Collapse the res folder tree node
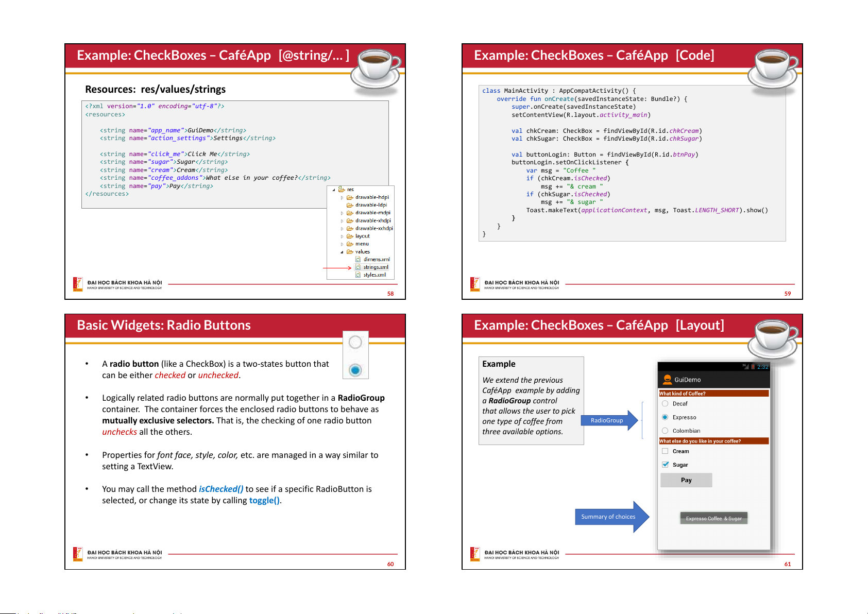This screenshot has width=868, height=614. pyautogui.click(x=334, y=190)
